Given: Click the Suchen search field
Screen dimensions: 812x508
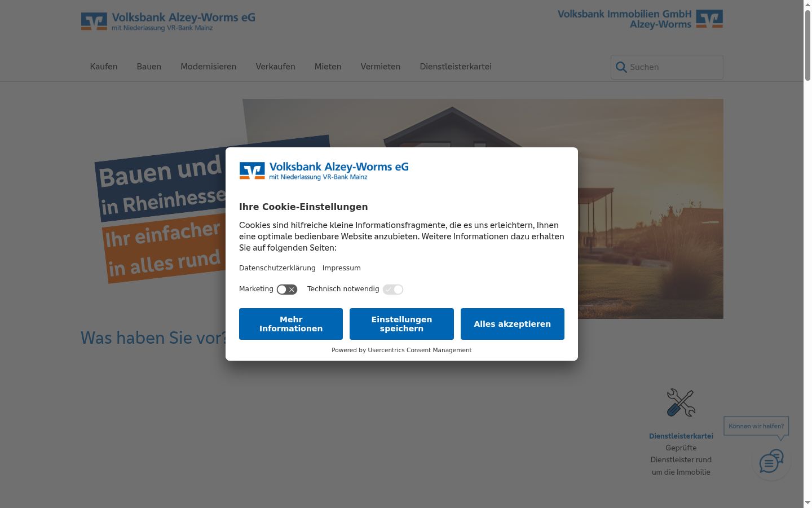Looking at the screenshot, I should pos(667,67).
